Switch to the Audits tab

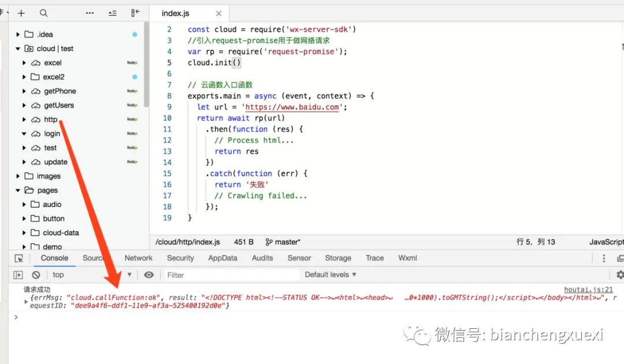(262, 258)
